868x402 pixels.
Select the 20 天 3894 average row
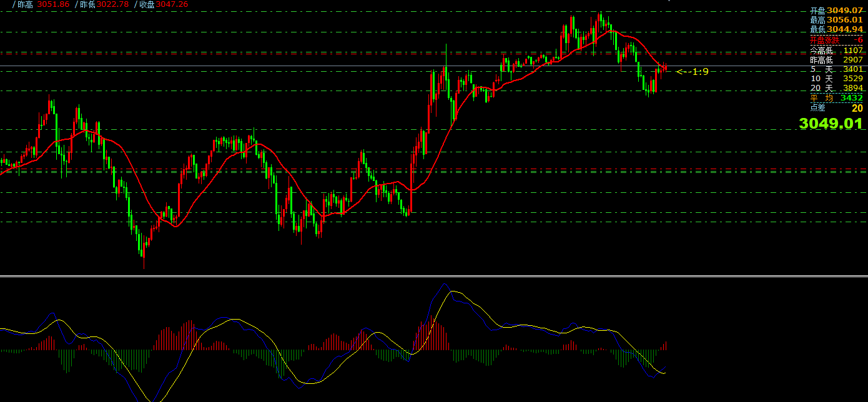(836, 88)
